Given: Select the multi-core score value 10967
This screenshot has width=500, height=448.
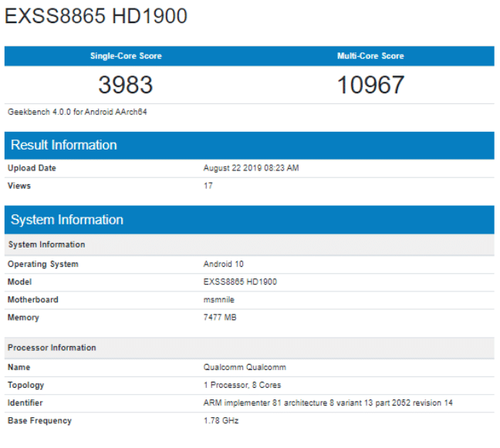Looking at the screenshot, I should point(370,85).
